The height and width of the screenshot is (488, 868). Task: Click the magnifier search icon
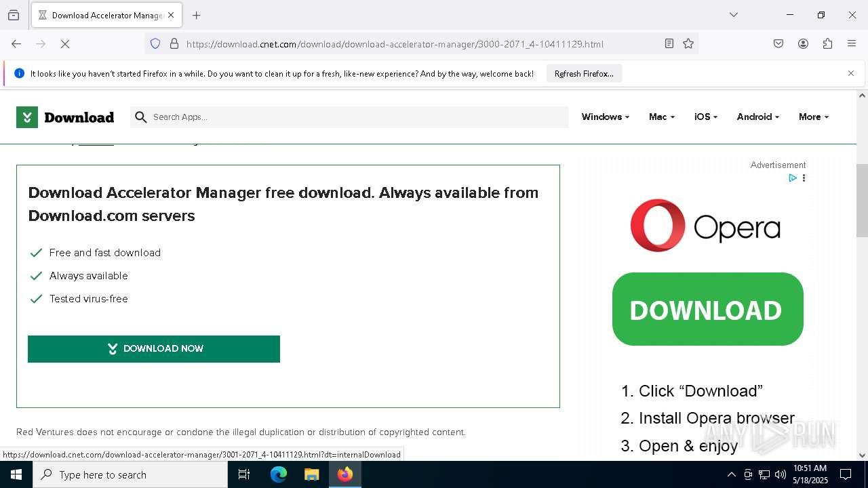pyautogui.click(x=141, y=117)
